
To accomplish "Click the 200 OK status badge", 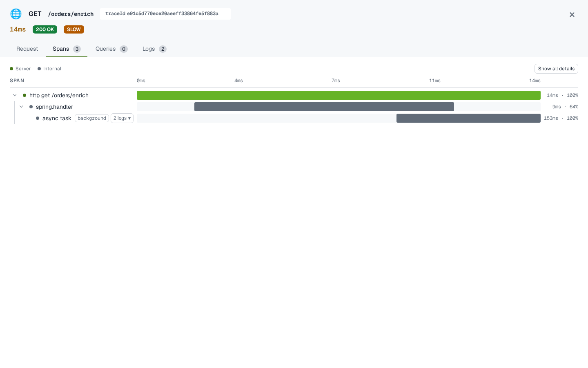I will click(x=45, y=29).
